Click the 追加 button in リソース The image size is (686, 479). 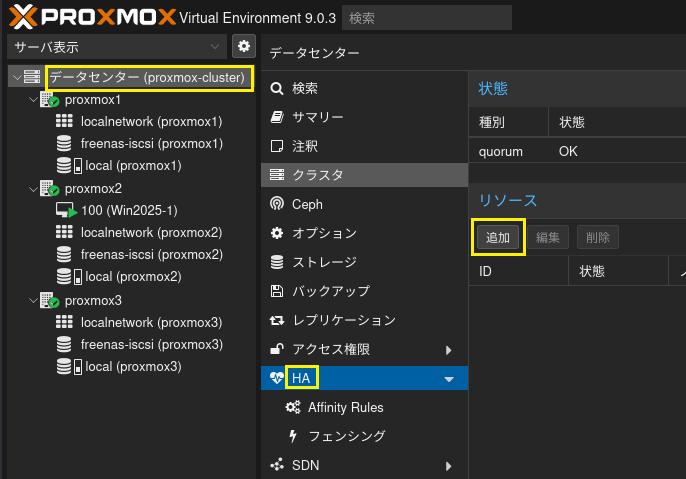point(498,237)
